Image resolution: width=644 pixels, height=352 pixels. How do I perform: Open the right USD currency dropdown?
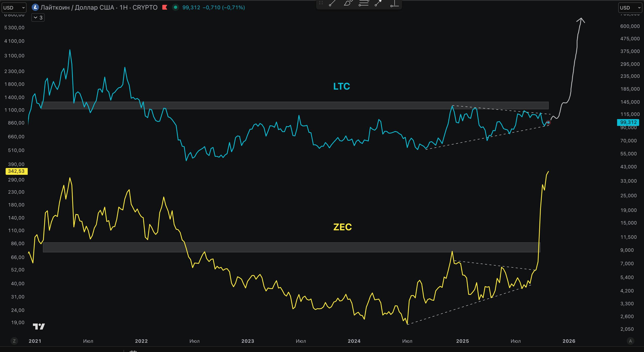(630, 8)
